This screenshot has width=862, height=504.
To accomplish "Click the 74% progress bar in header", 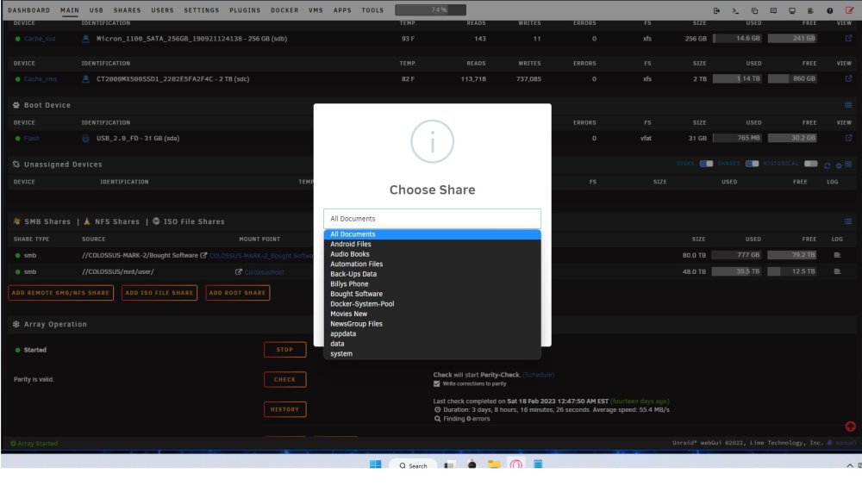I will 430,9.
